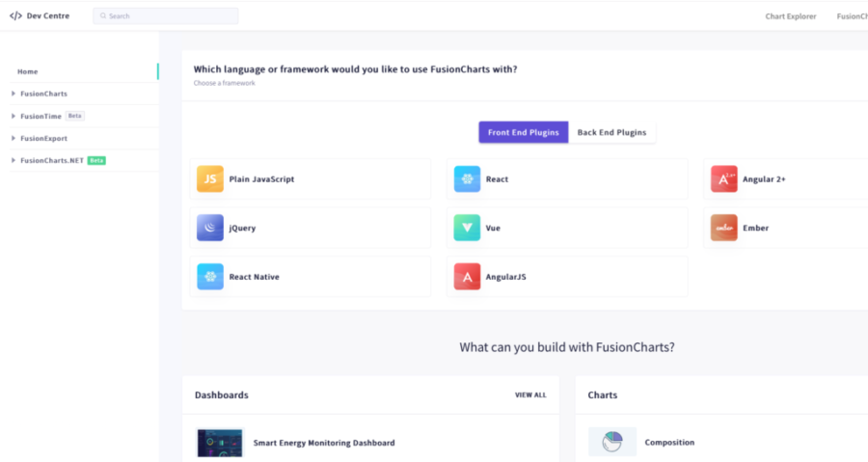Open the FusionTime sidebar item

pyautogui.click(x=41, y=116)
